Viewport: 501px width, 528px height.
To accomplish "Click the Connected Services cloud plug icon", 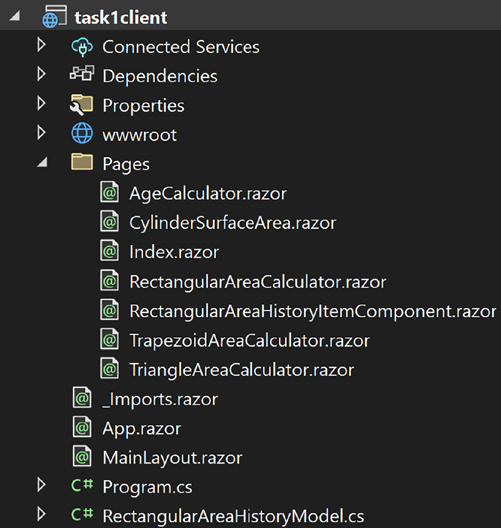I will (x=82, y=46).
